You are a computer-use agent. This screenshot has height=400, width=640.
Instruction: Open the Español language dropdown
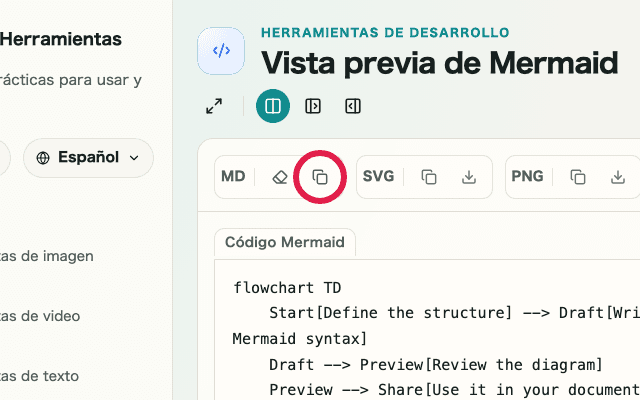coord(88,158)
